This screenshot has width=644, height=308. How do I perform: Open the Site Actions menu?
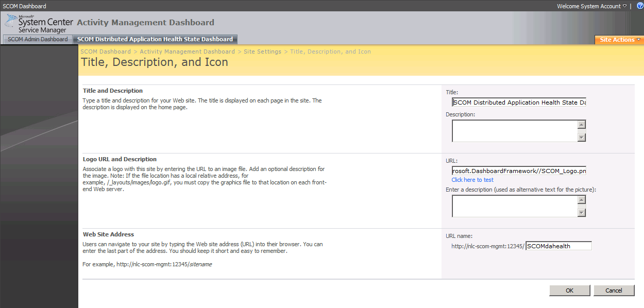pyautogui.click(x=618, y=39)
